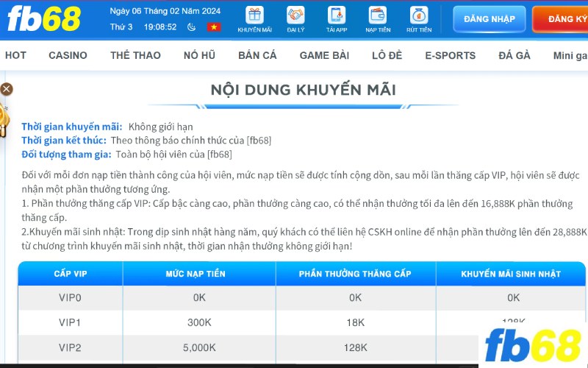
Task: Click the CẤP VIP column header
Action: [71, 274]
